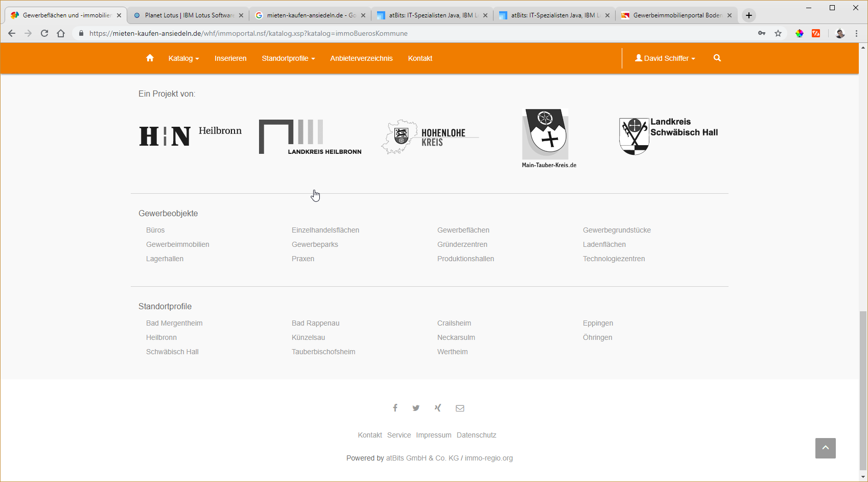Image resolution: width=868 pixels, height=482 pixels.
Task: Open the browser home page button
Action: (61, 33)
